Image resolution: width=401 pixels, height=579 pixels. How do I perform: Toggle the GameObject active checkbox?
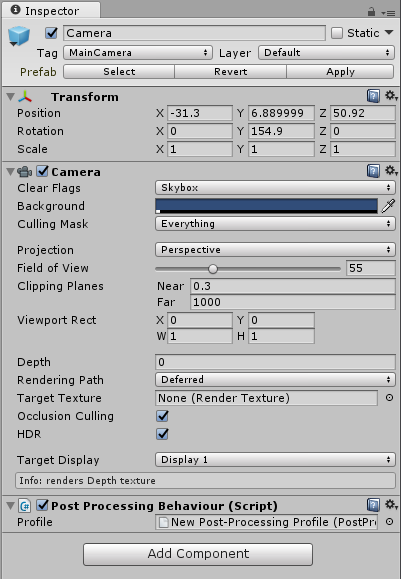pyautogui.click(x=51, y=33)
